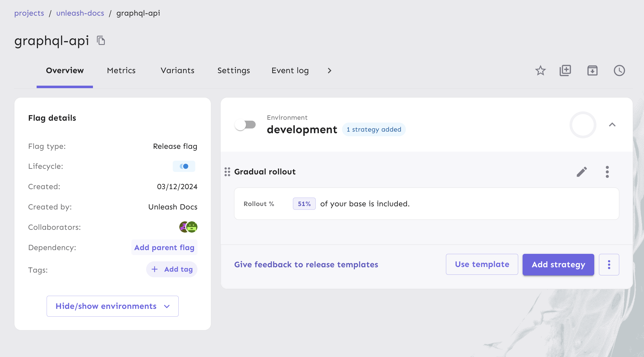This screenshot has height=357, width=644.
Task: Click Add parent flag under Dependency
Action: 164,247
